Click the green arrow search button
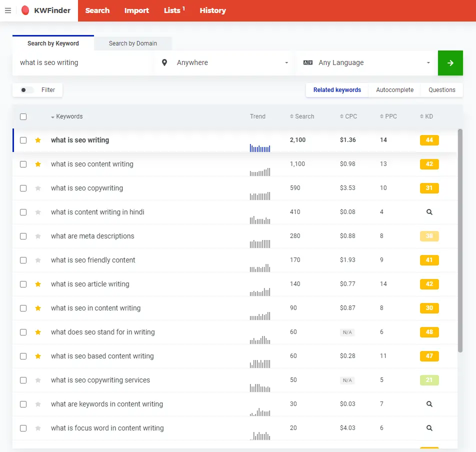 tap(450, 63)
